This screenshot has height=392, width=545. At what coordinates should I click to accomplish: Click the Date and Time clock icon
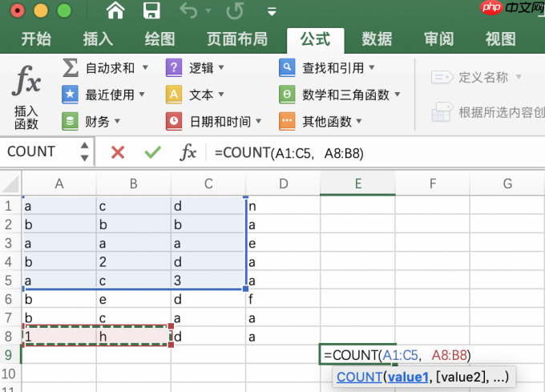tap(174, 121)
